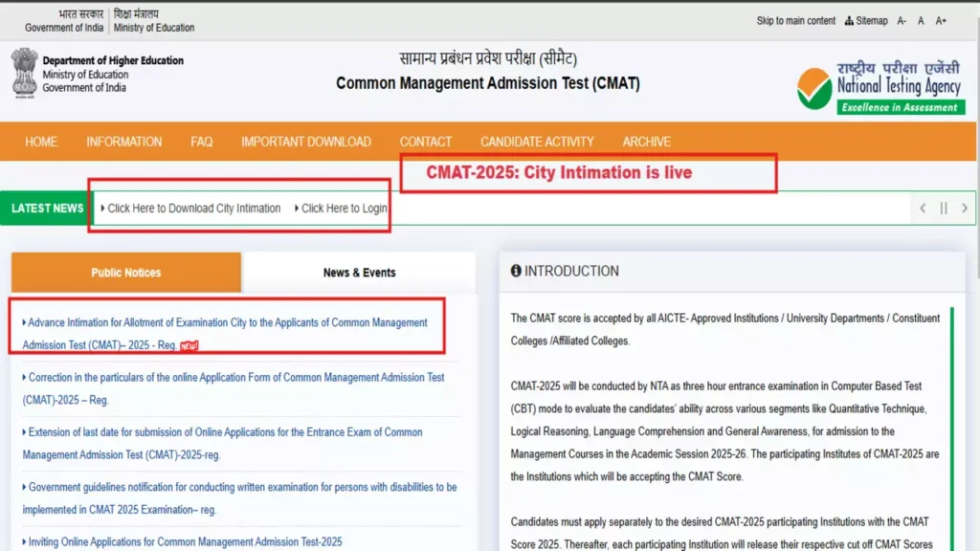
Task: Increase font size with A+ button
Action: coord(941,21)
